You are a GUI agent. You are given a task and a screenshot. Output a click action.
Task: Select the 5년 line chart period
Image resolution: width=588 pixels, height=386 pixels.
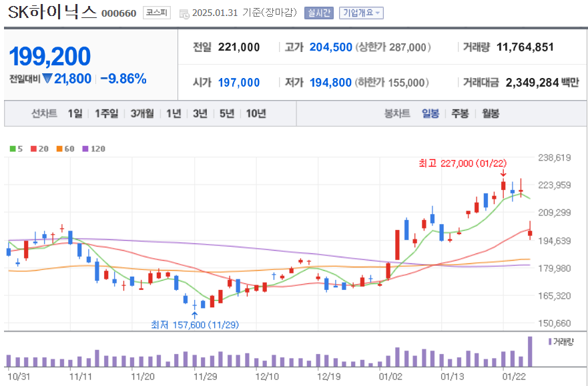227,113
